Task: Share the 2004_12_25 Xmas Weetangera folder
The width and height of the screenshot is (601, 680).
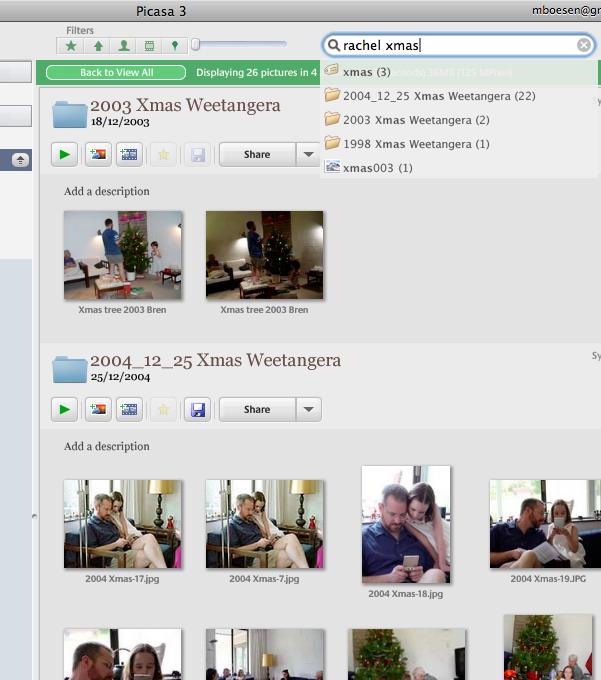Action: (257, 409)
